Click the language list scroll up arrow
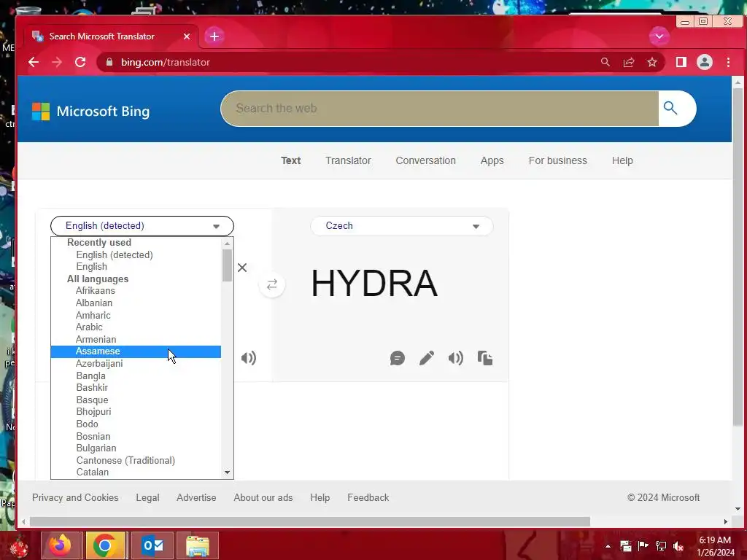This screenshot has width=747, height=560. pyautogui.click(x=228, y=244)
